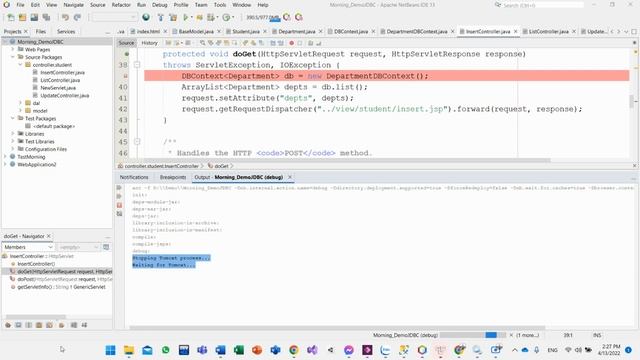Image resolution: width=640 pixels, height=360 pixels.
Task: Select NewServlet.java in Projects tree
Action: click(x=58, y=88)
